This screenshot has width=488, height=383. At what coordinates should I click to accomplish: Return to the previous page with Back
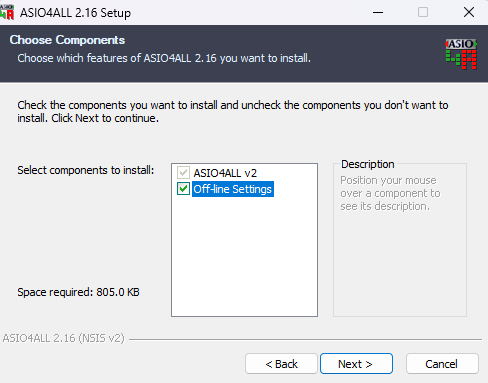tap(281, 364)
